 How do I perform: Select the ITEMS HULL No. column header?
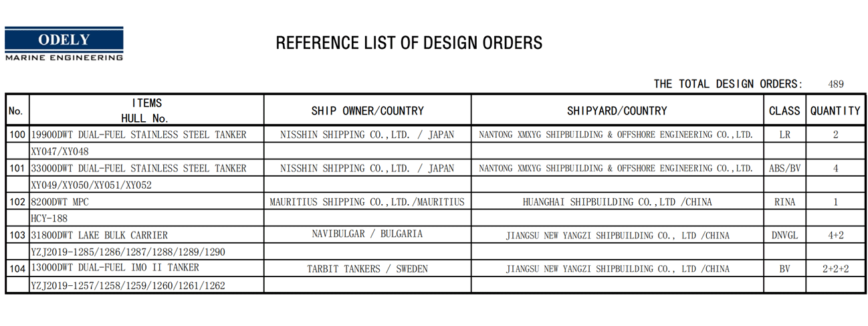pyautogui.click(x=146, y=110)
